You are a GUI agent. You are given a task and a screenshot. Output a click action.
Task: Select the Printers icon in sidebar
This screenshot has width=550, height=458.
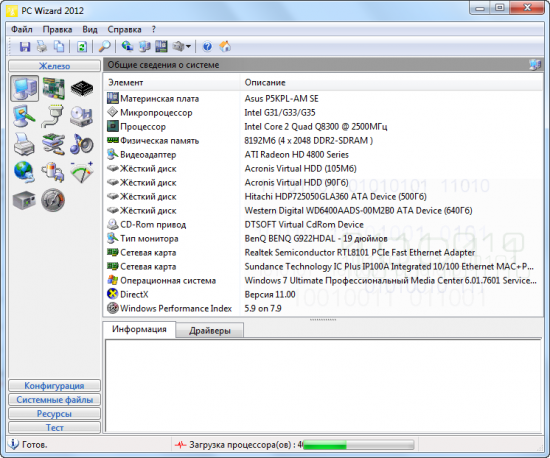pos(24,144)
